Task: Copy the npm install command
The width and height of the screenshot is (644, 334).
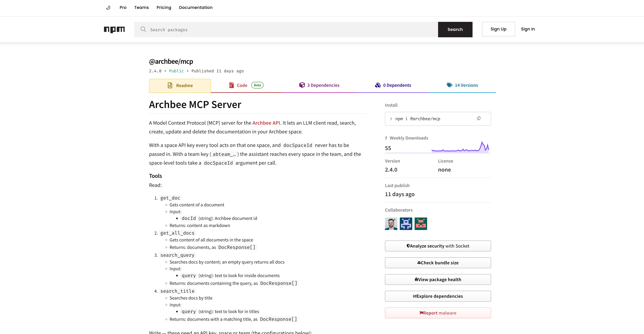Action: (x=479, y=118)
